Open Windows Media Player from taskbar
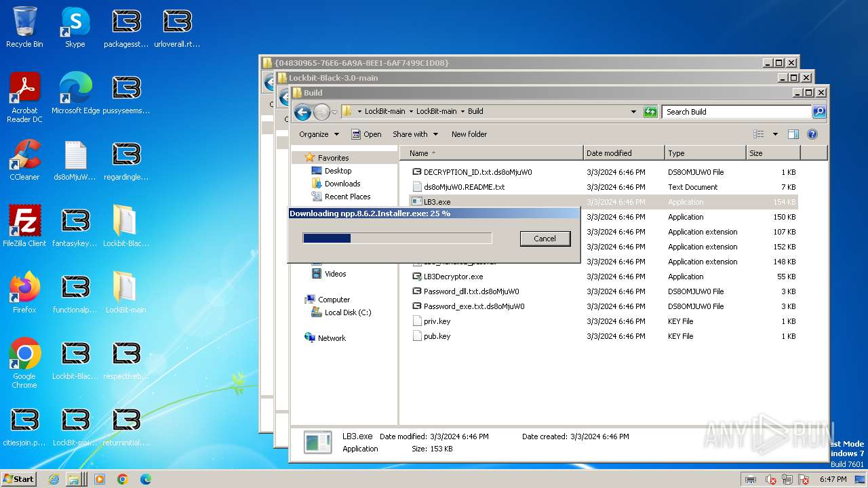This screenshot has width=868, height=488. (x=100, y=479)
